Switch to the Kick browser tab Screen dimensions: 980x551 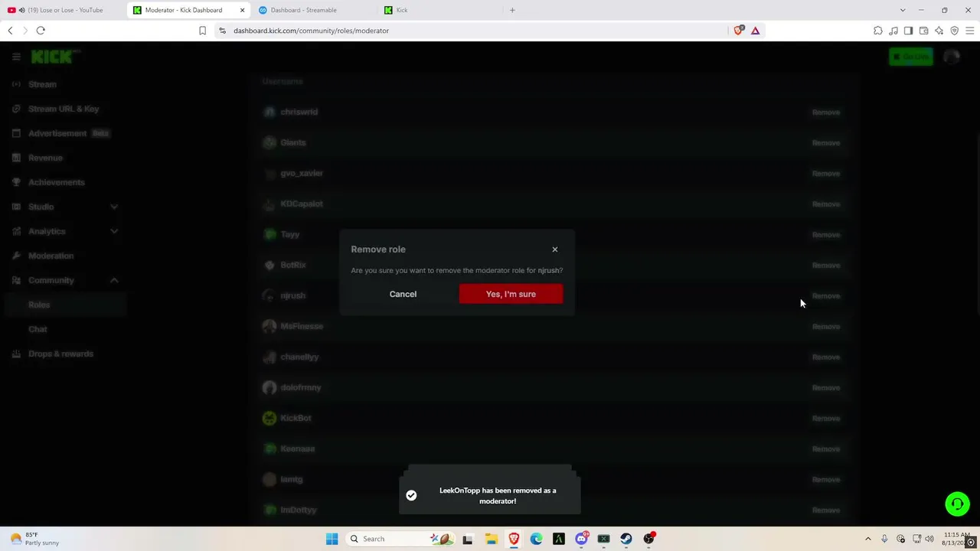[x=439, y=10]
